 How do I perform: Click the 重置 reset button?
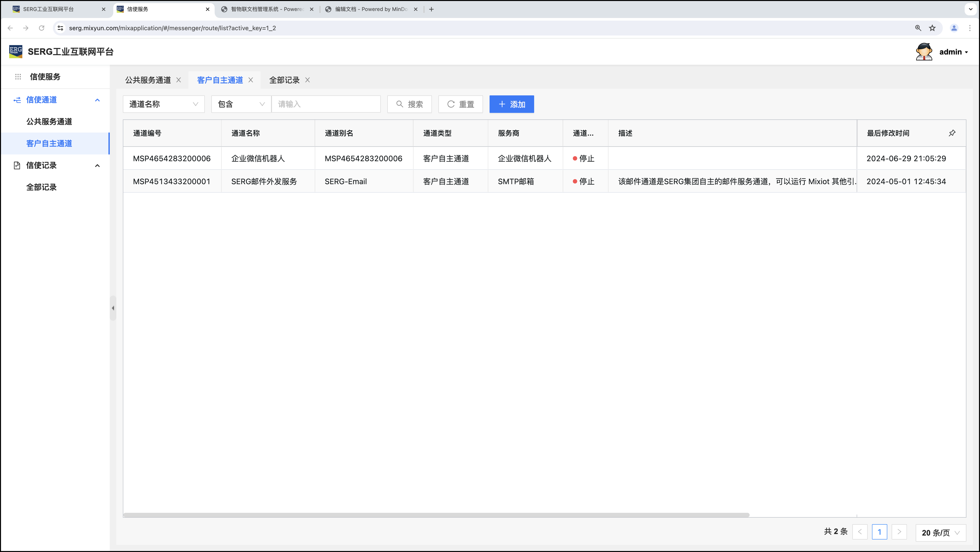pyautogui.click(x=460, y=104)
